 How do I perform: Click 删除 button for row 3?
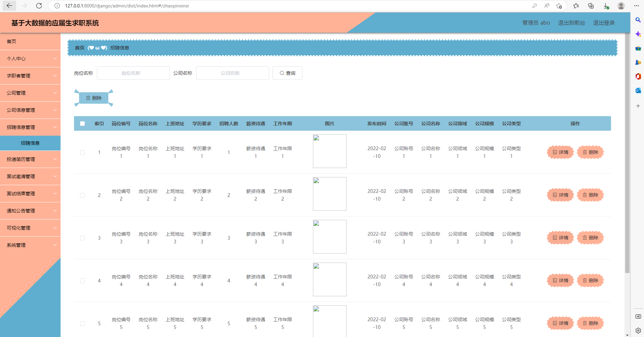tap(591, 238)
